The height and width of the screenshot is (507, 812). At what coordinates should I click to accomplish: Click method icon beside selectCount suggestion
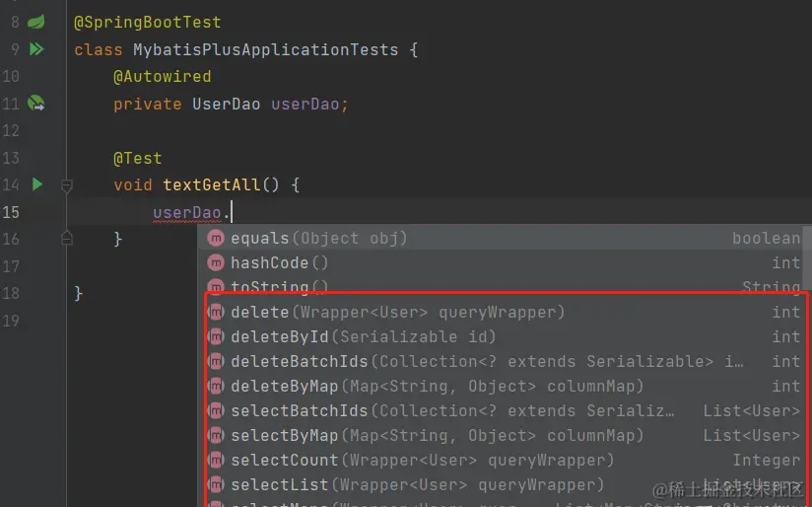pos(217,461)
